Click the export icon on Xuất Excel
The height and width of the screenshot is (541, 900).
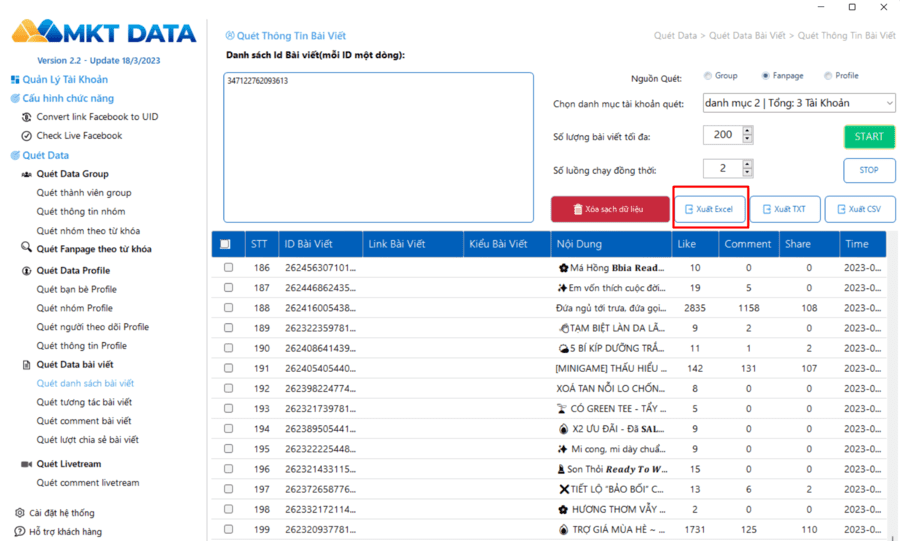click(689, 209)
